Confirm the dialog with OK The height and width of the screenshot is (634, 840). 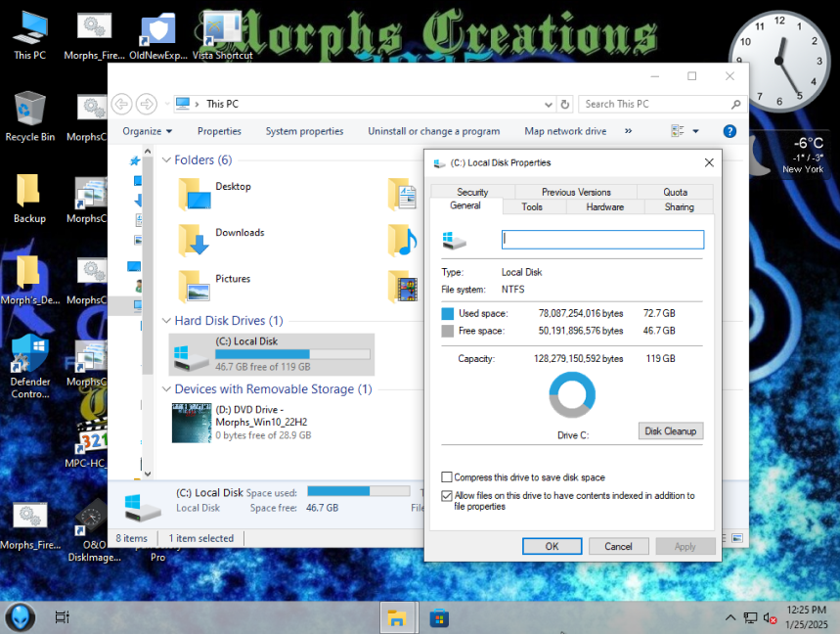552,546
